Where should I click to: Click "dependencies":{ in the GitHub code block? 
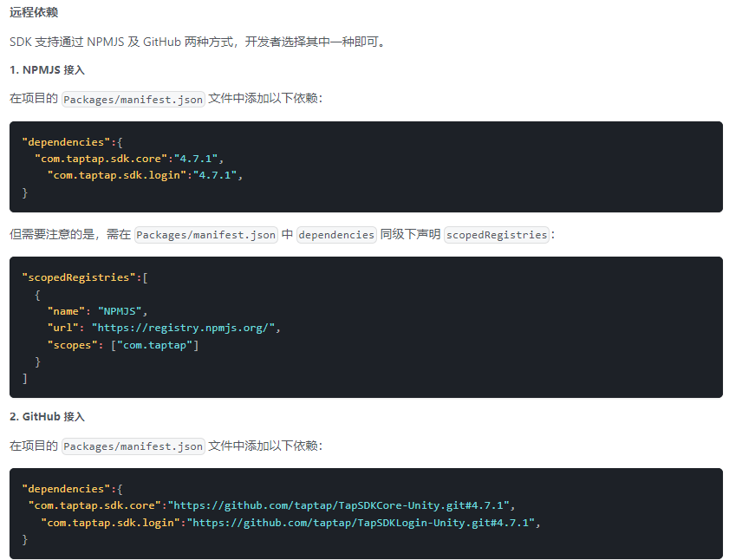click(72, 489)
